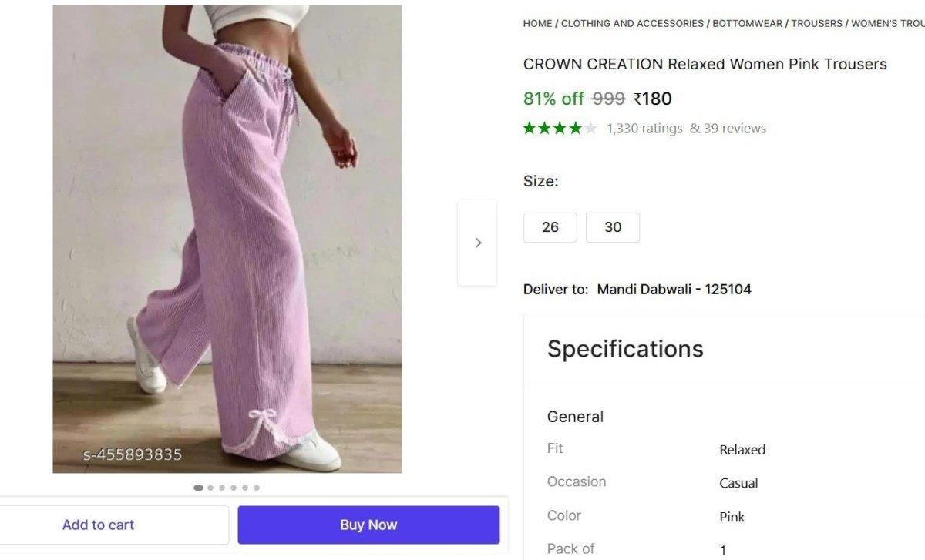Click the first pagination dot below the image

tap(199, 487)
